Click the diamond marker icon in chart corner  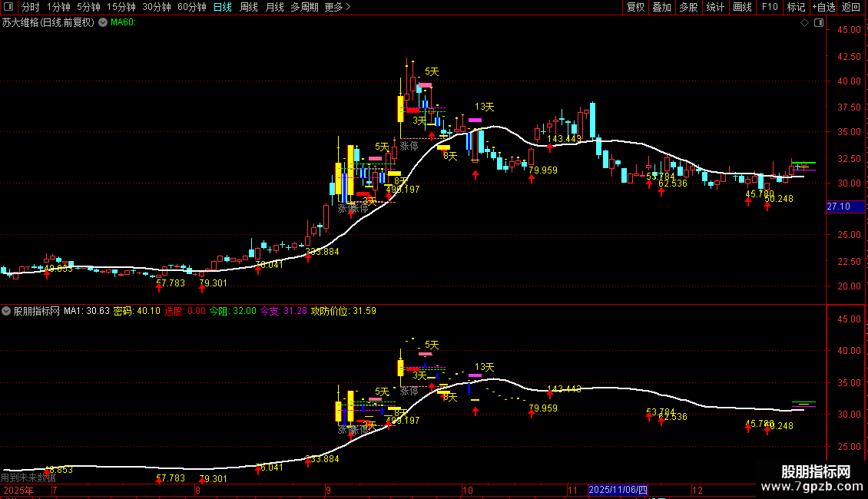[805, 23]
